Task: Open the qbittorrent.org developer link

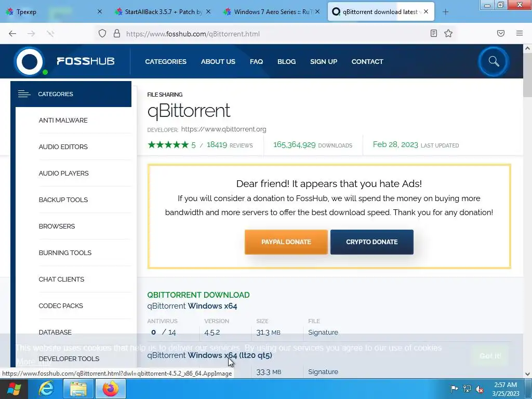Action: pyautogui.click(x=223, y=129)
